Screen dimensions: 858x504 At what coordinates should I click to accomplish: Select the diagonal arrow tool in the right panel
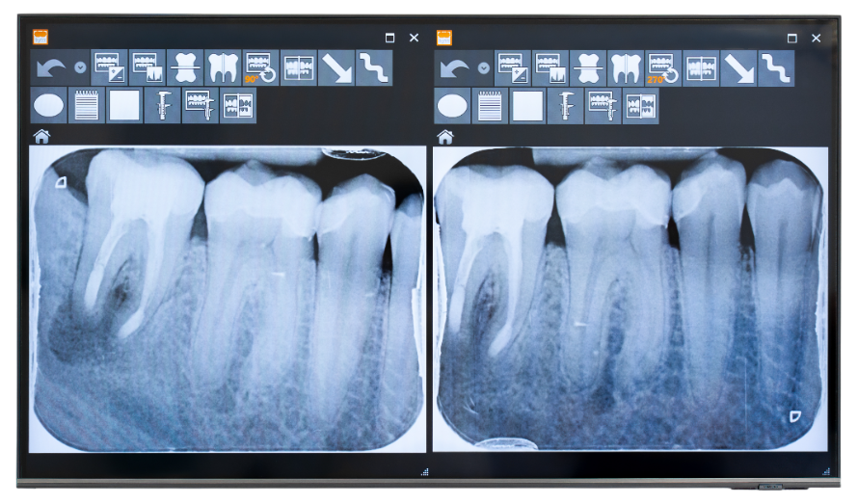pyautogui.click(x=738, y=68)
